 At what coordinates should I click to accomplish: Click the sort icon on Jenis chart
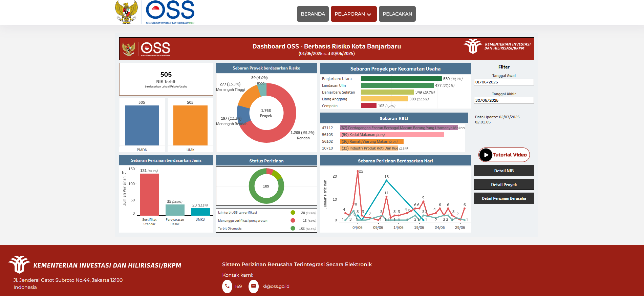tap(124, 173)
